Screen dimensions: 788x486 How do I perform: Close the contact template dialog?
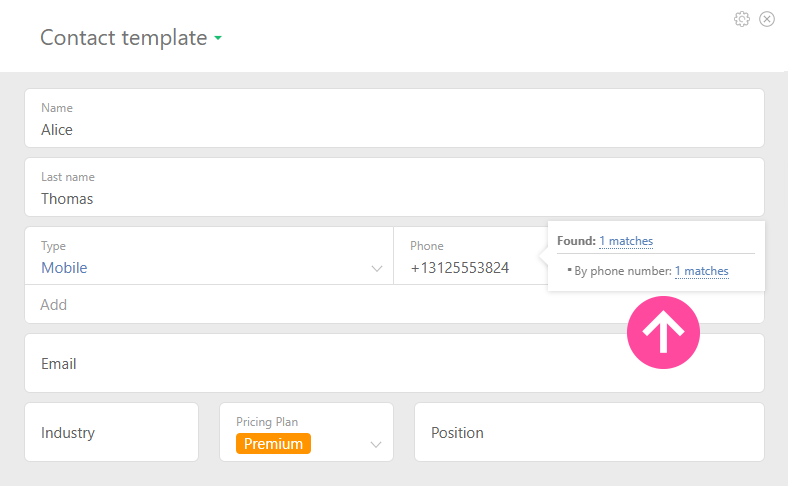tap(767, 19)
